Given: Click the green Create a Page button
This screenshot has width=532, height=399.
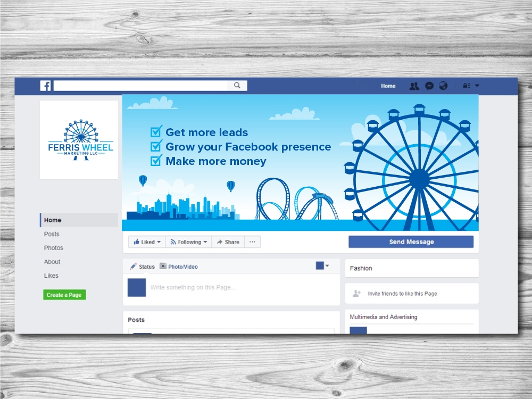Looking at the screenshot, I should [64, 294].
